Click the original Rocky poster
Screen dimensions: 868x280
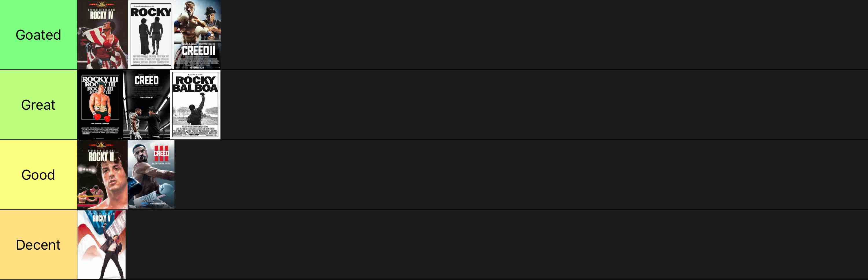pos(151,35)
